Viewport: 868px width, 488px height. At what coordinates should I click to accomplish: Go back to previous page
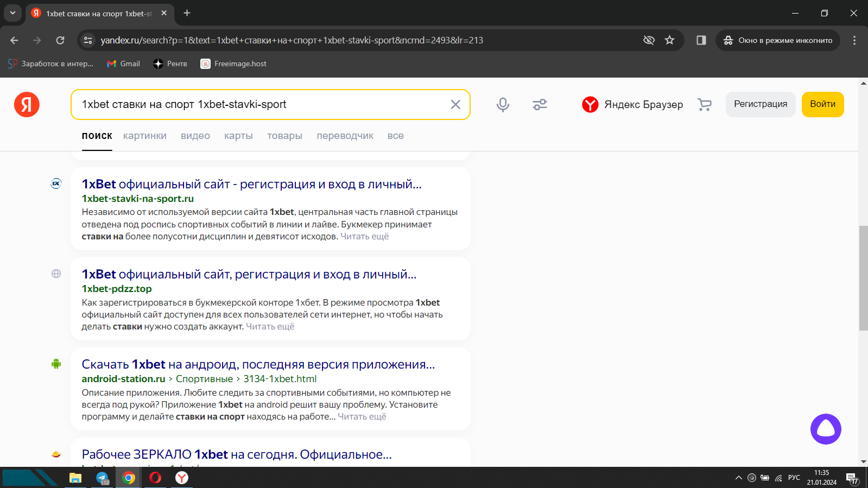(15, 40)
